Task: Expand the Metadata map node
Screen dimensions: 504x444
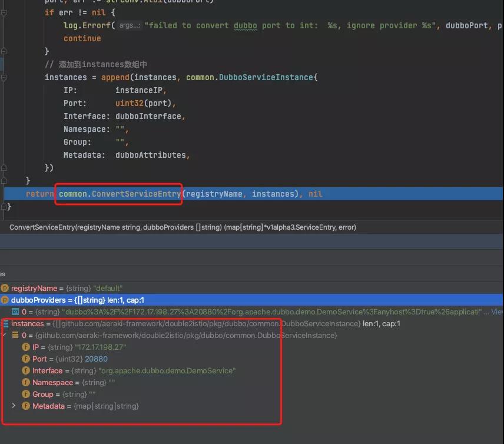Action: point(14,406)
